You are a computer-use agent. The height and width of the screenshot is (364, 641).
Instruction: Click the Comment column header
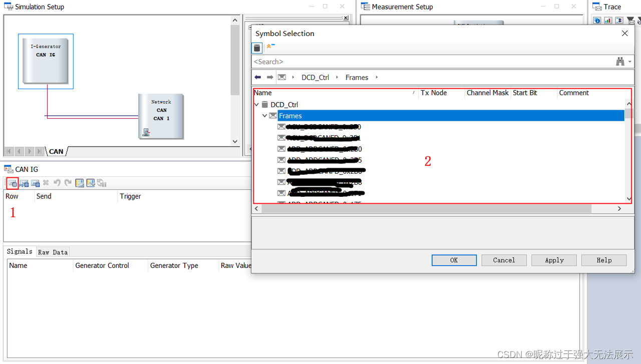tap(591, 93)
